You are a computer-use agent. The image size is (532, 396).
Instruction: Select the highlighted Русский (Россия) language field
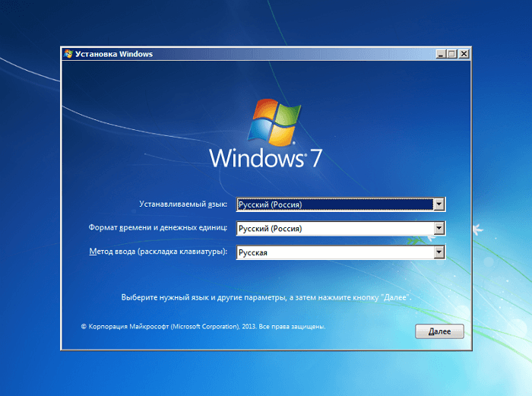click(x=334, y=204)
